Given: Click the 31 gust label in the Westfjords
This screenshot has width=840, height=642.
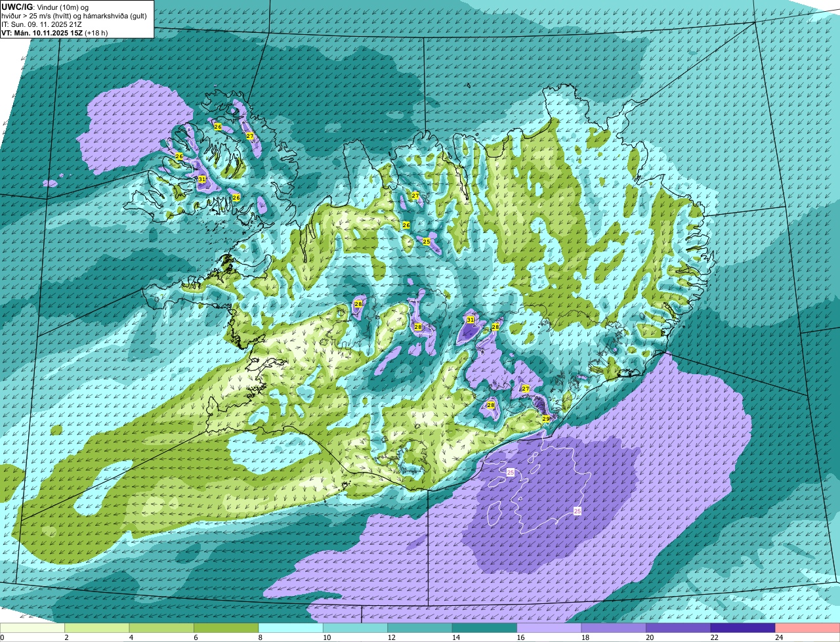Looking at the screenshot, I should click(202, 179).
